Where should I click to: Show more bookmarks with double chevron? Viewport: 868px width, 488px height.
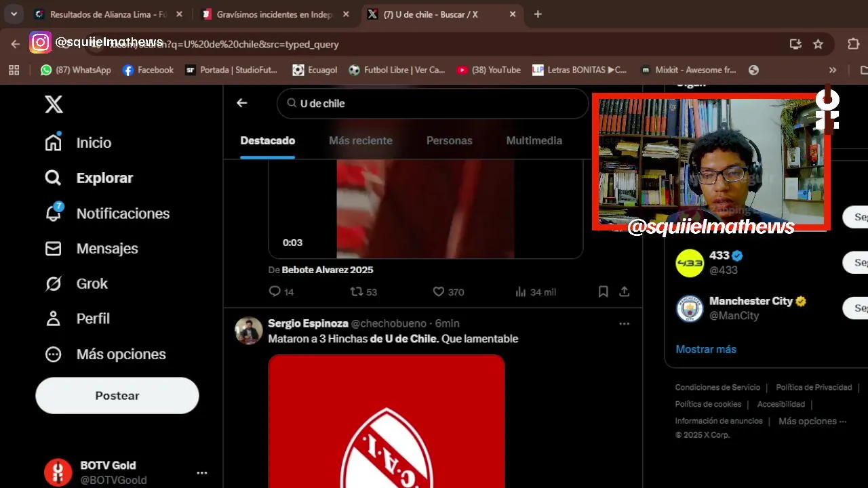pos(833,70)
